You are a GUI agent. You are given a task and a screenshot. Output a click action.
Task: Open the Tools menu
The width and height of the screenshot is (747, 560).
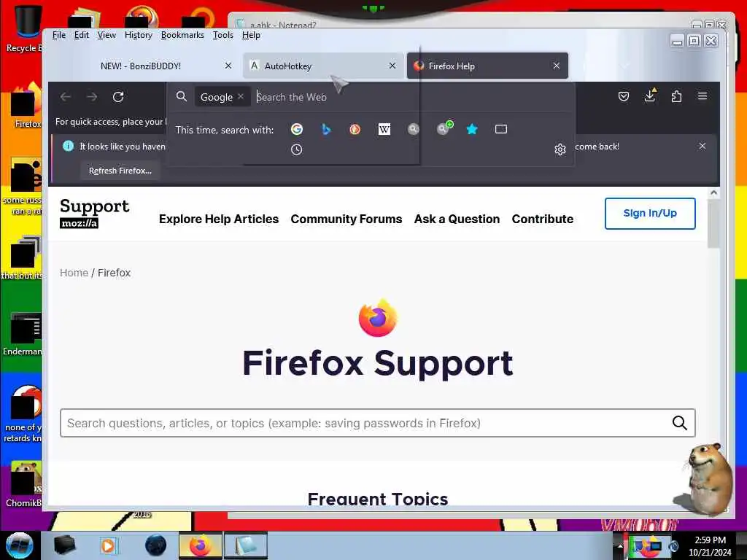click(x=223, y=35)
